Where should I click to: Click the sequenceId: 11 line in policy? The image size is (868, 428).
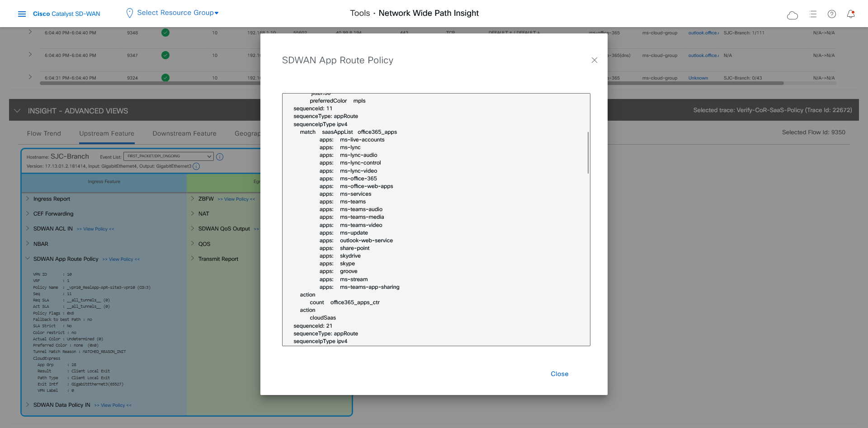313,108
